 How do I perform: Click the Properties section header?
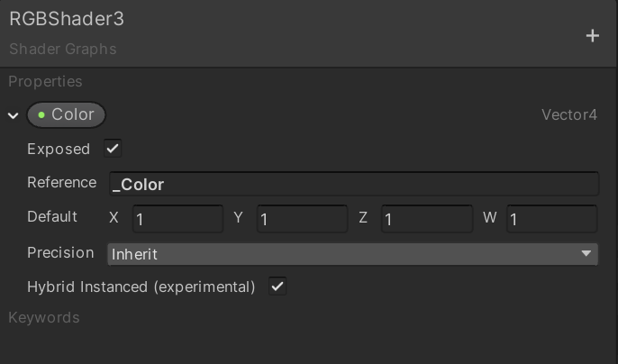tap(45, 81)
